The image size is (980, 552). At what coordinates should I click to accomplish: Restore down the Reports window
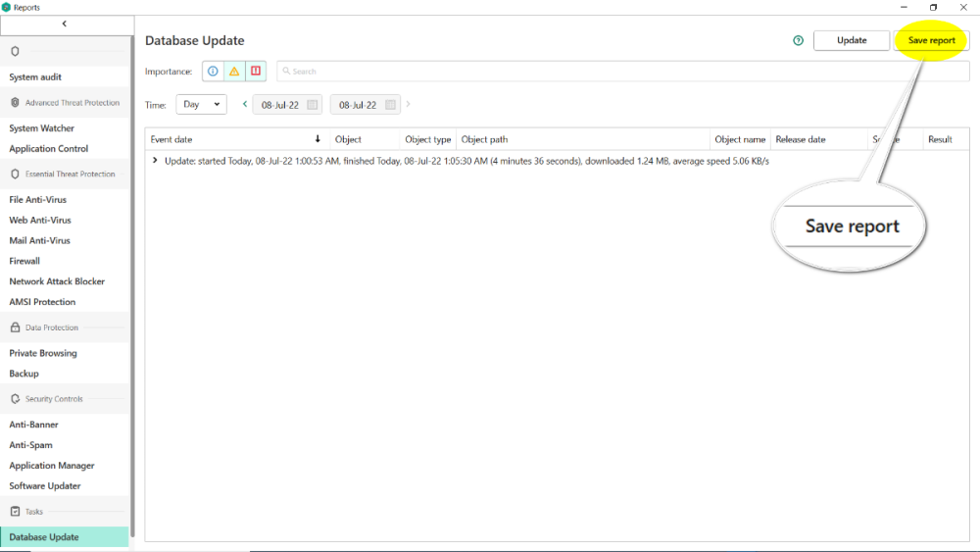click(933, 8)
